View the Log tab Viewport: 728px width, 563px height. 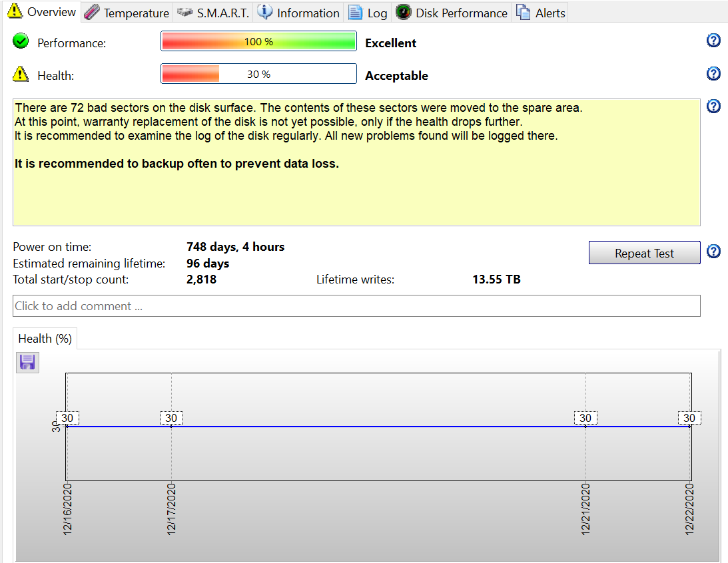coord(368,13)
